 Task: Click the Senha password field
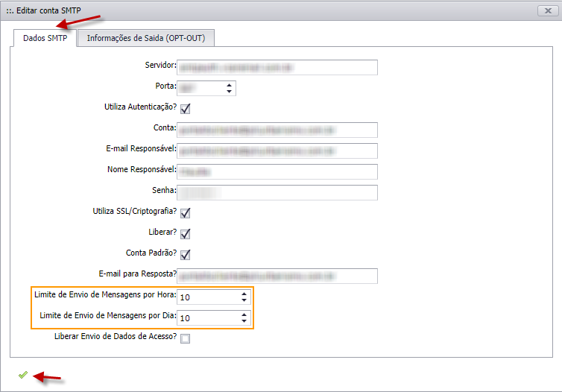click(x=277, y=192)
